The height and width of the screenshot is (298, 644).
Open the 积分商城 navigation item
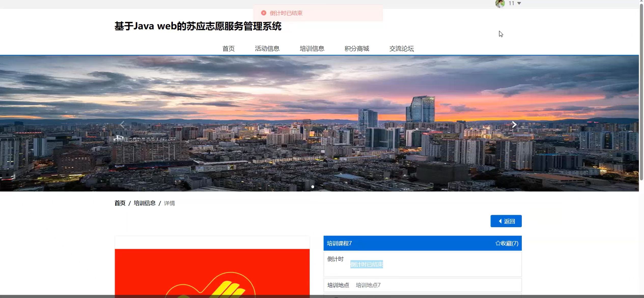pos(357,48)
